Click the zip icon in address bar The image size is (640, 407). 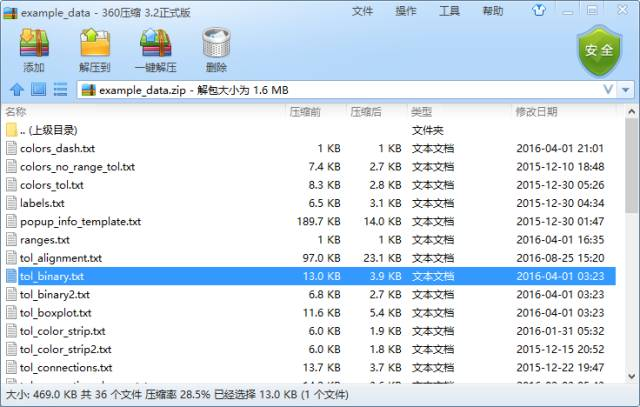pyautogui.click(x=89, y=90)
